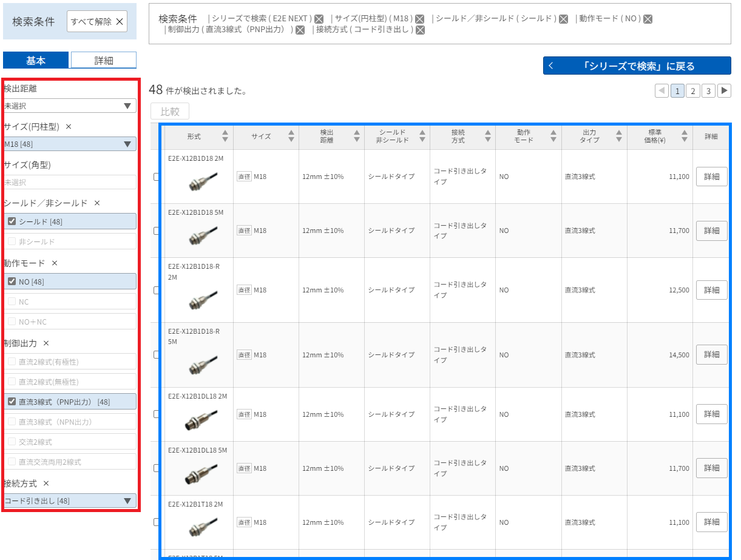Open the 検出距離 dropdown
Viewport: 741px width, 560px height.
pyautogui.click(x=70, y=106)
